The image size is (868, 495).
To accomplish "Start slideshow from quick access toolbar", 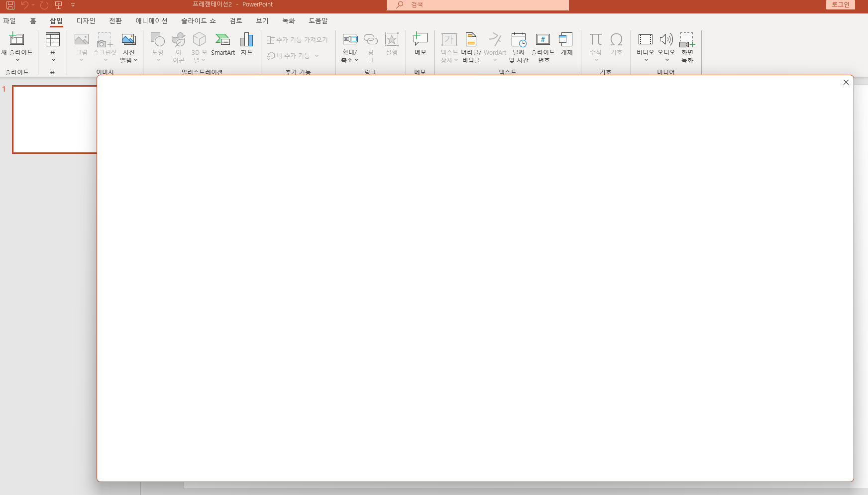I will click(x=58, y=5).
